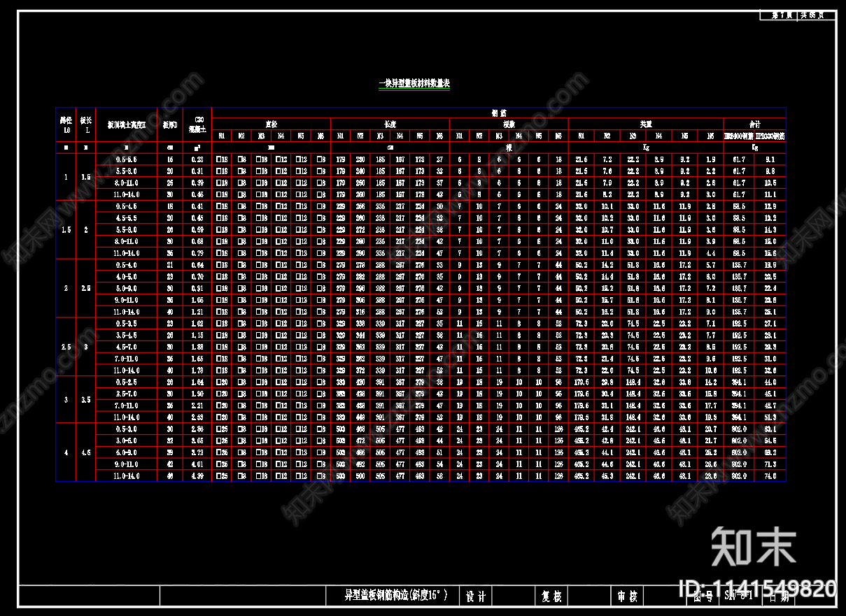Viewport: 846px width, 616px height.
Task: Click the 根数 group header
Action: tap(509, 123)
